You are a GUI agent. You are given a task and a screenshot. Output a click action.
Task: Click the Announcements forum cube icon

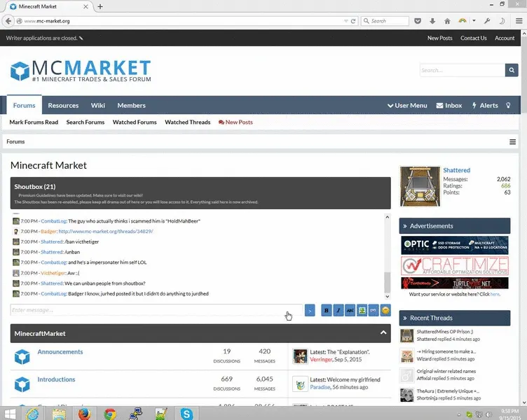(x=22, y=356)
